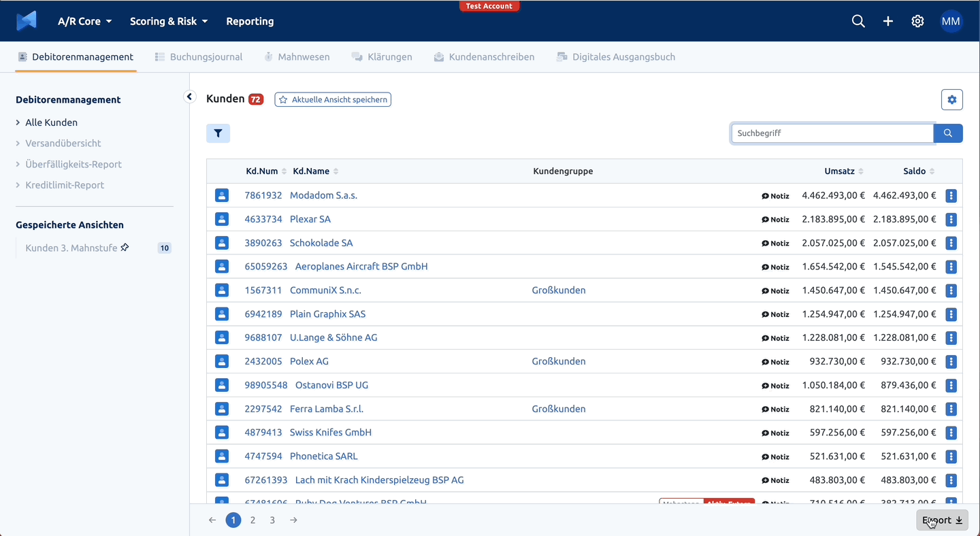This screenshot has height=536, width=980.
Task: Switch to Digitales Ausgangsbuch tab
Action: (616, 57)
